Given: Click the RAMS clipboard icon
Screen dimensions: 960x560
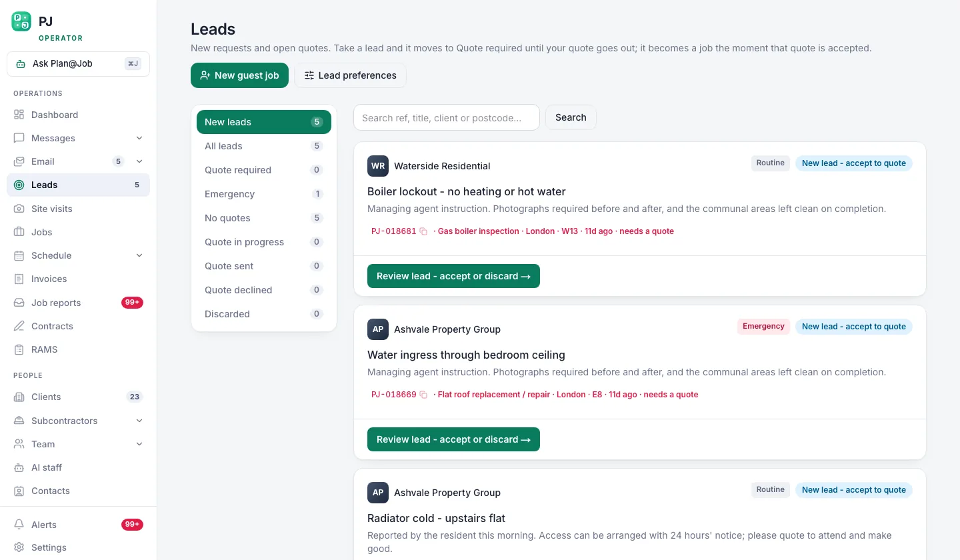Looking at the screenshot, I should click(x=19, y=349).
